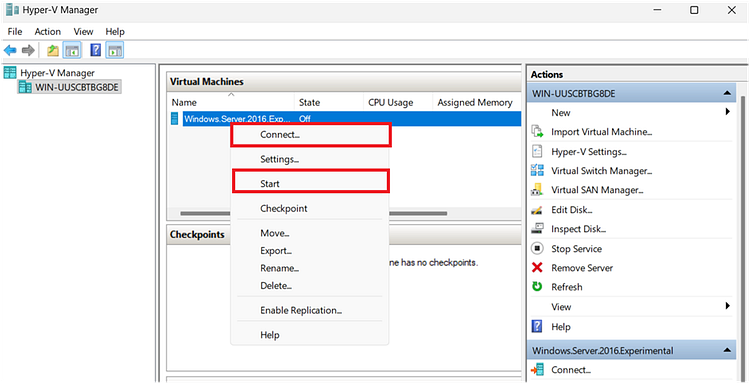Choose Rename... from the context menu
The height and width of the screenshot is (384, 750).
309,268
